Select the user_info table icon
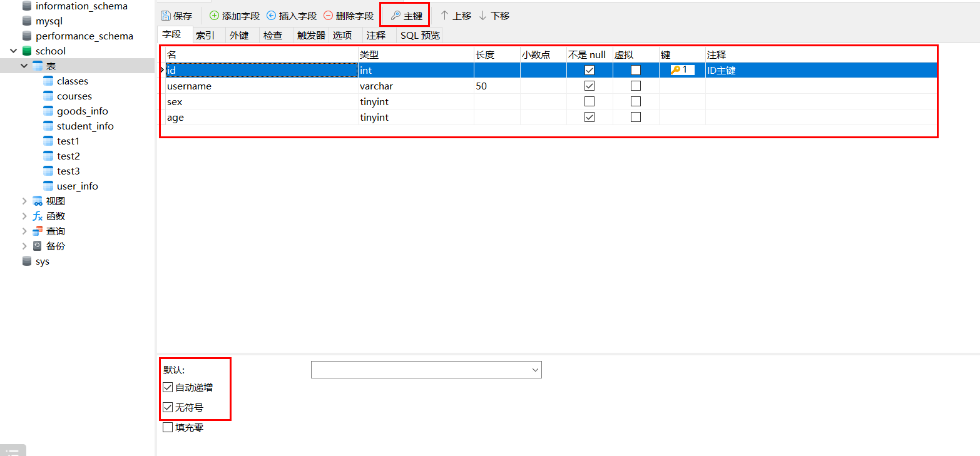Image resolution: width=980 pixels, height=456 pixels. coord(48,186)
